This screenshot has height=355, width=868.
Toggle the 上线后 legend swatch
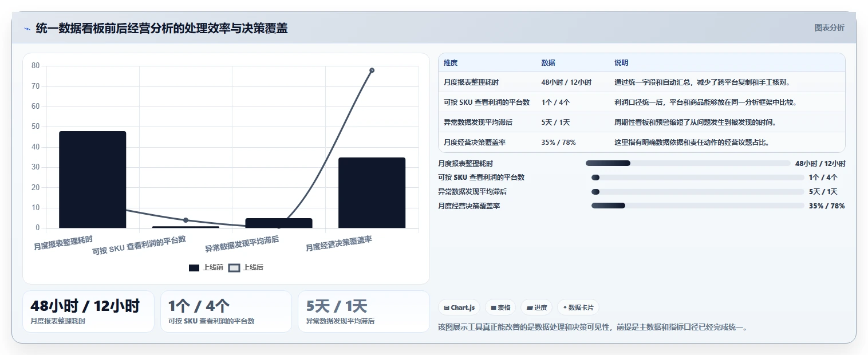click(234, 267)
